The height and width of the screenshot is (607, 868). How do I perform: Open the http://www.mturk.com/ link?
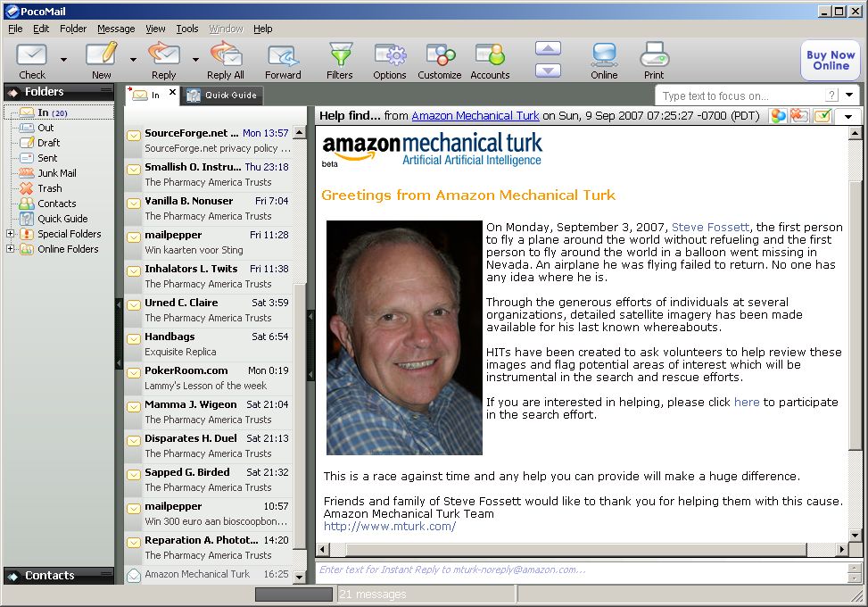[390, 526]
